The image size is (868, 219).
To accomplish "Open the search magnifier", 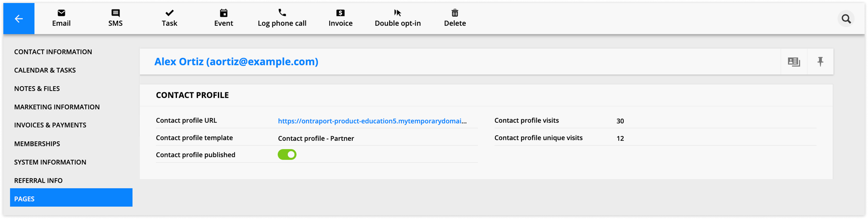I will (x=846, y=19).
